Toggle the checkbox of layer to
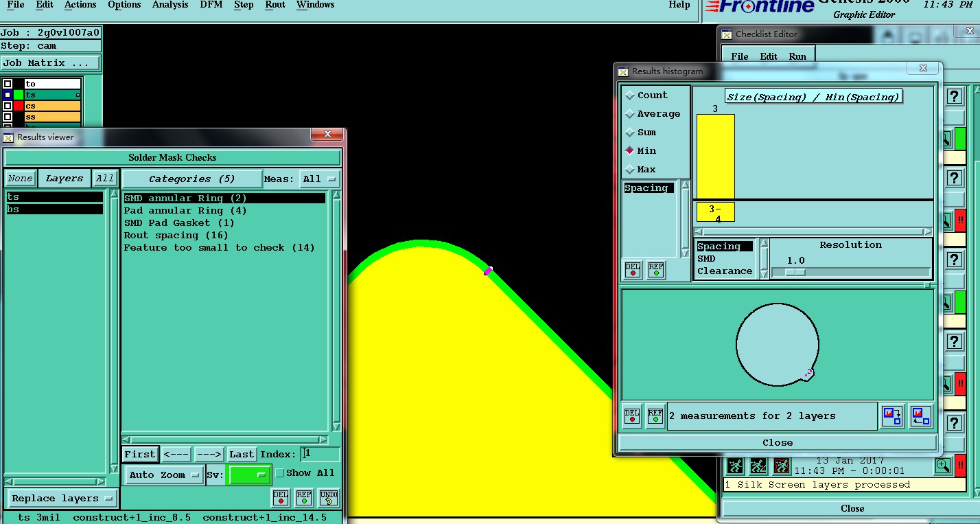980x524 pixels. coord(8,84)
